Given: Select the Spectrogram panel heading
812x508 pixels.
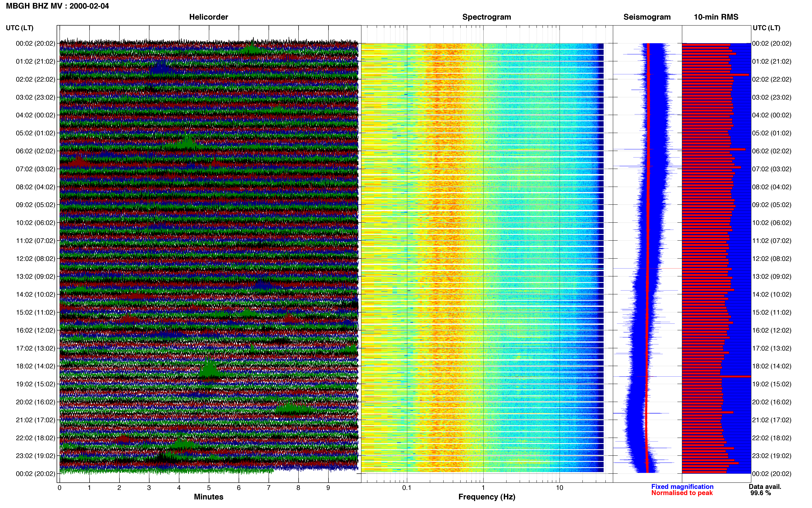Looking at the screenshot, I should point(487,17).
